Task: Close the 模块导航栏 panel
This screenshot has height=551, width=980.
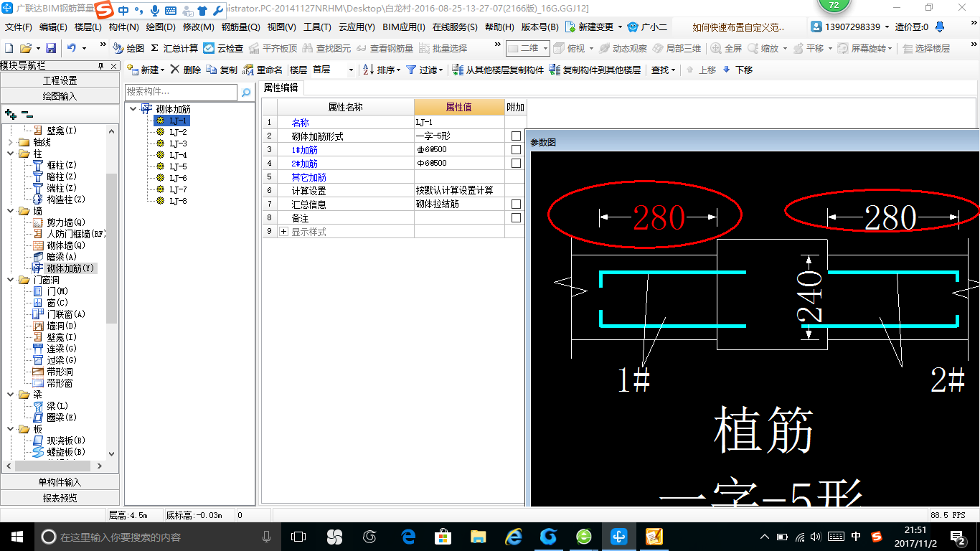Action: coord(113,66)
